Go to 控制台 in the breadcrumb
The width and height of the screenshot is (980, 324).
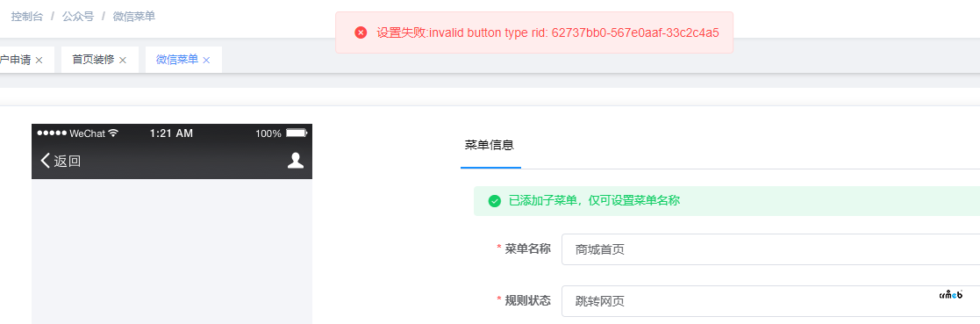click(x=27, y=17)
